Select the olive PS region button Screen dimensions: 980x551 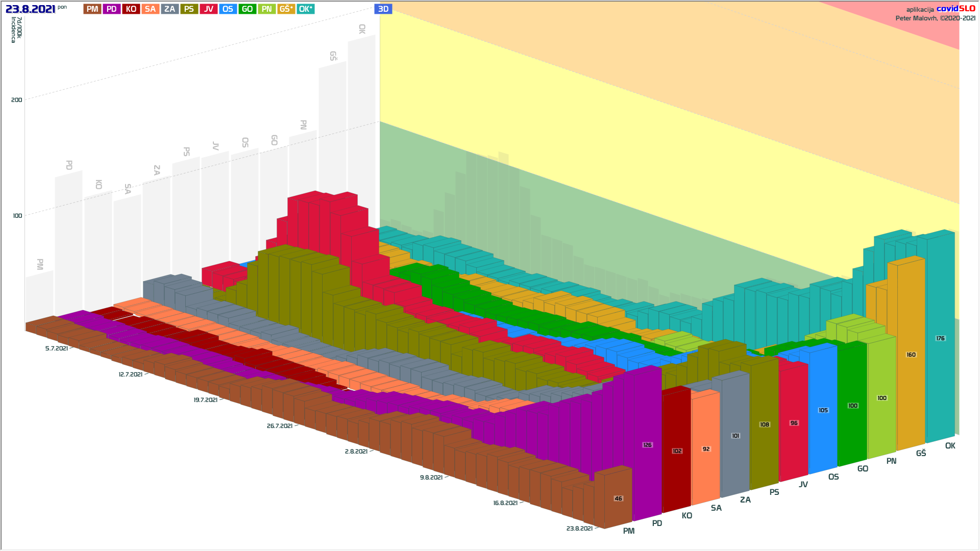(x=189, y=9)
